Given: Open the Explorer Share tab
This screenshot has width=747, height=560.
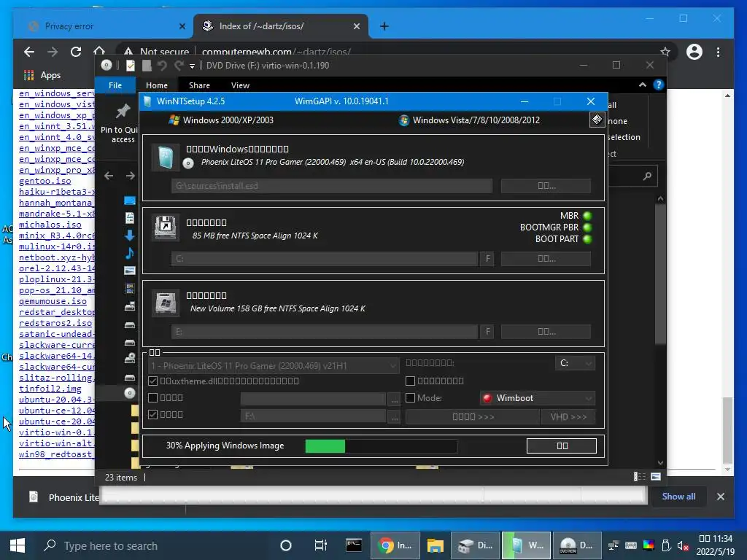Looking at the screenshot, I should click(x=199, y=85).
